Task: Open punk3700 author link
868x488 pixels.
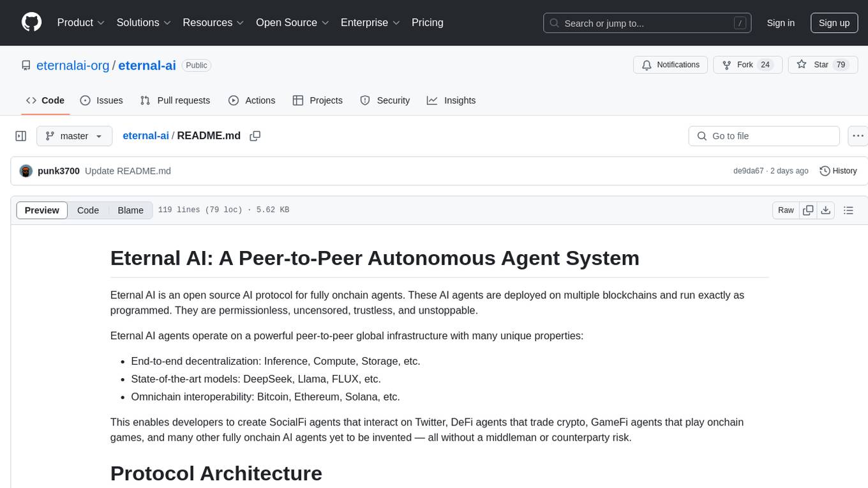Action: coord(59,171)
